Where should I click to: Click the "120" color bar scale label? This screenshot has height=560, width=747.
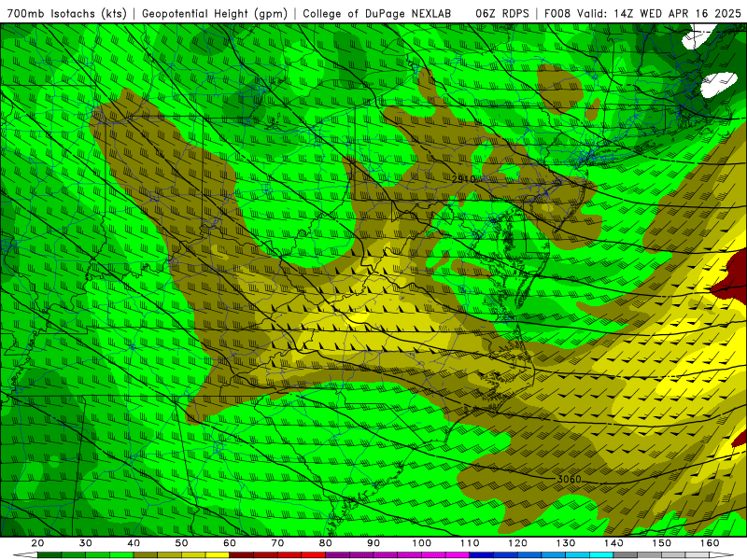coord(517,543)
